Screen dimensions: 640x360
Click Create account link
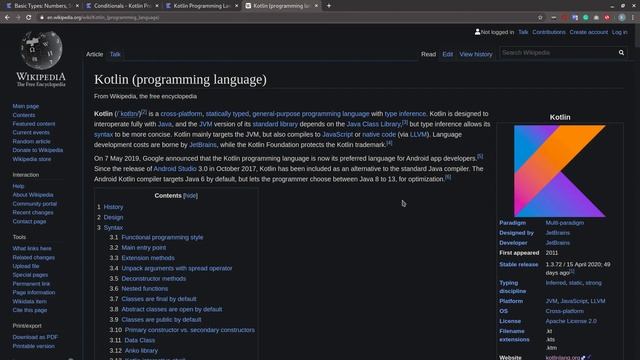[x=589, y=32]
